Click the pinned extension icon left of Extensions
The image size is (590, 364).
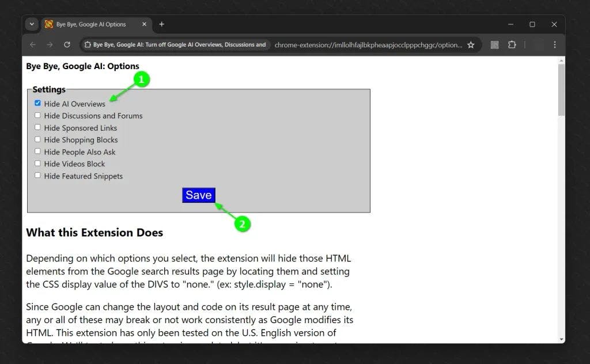point(494,45)
